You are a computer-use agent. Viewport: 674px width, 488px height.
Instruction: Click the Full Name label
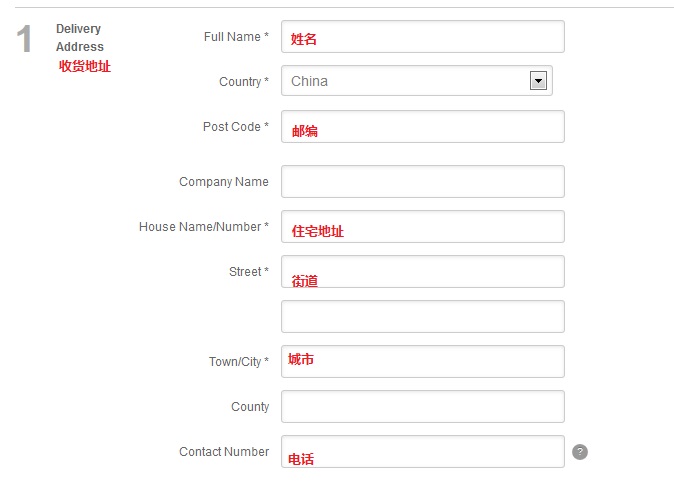pyautogui.click(x=236, y=37)
